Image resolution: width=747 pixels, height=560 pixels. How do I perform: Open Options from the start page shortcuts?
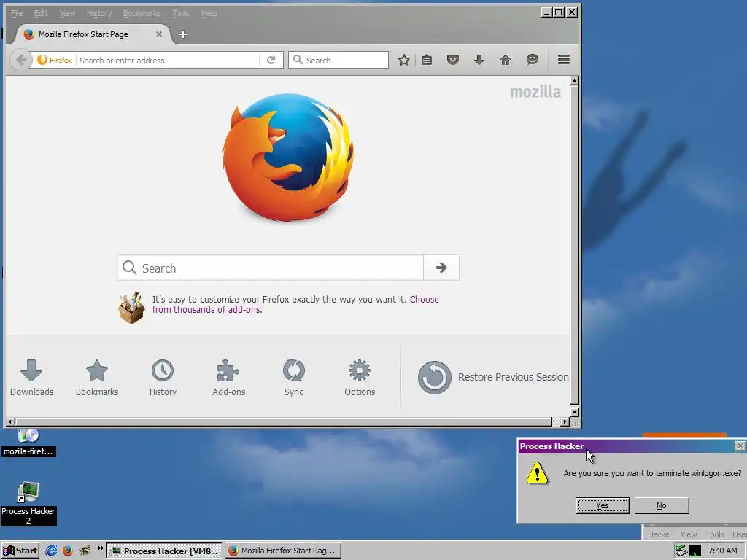point(360,378)
